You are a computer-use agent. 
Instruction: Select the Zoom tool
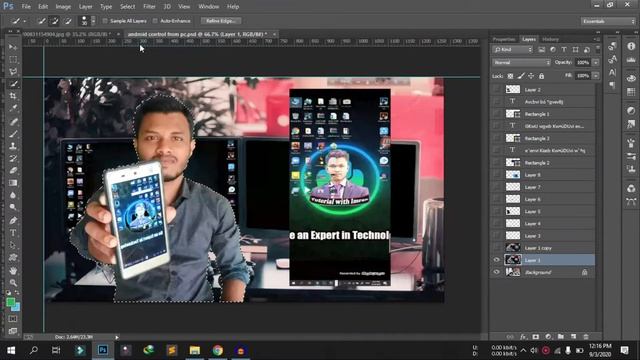coord(13,282)
